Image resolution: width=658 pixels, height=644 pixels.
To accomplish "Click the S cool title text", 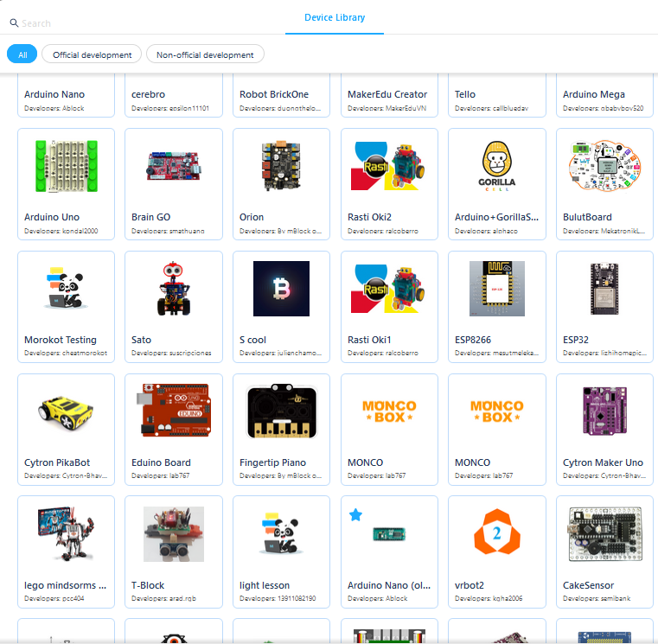I will point(252,340).
